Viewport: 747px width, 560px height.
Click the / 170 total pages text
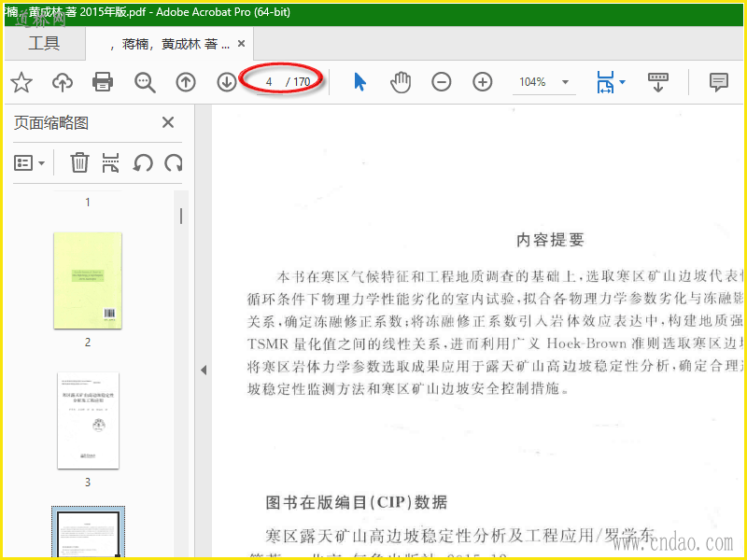click(x=298, y=82)
